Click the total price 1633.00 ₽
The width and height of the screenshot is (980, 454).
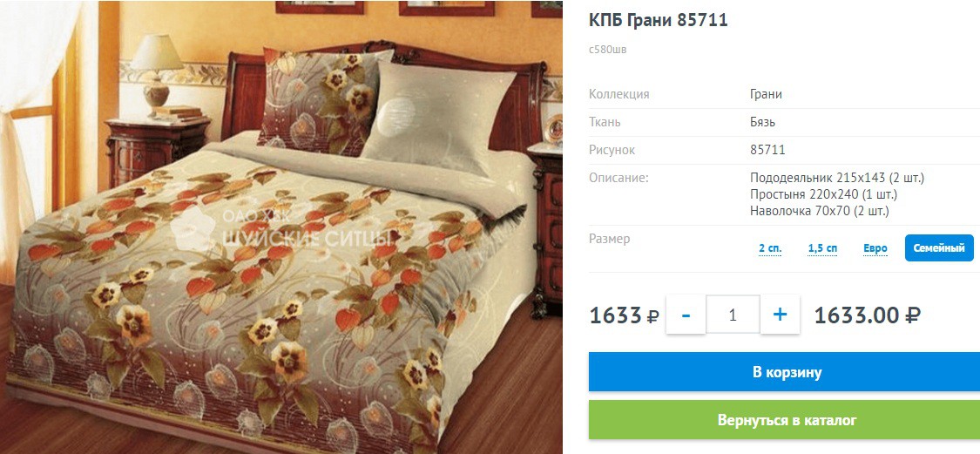click(868, 315)
